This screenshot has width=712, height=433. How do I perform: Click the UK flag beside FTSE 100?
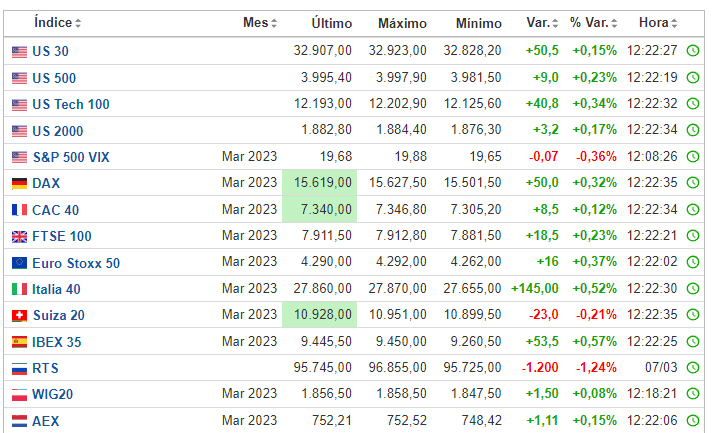pos(19,236)
